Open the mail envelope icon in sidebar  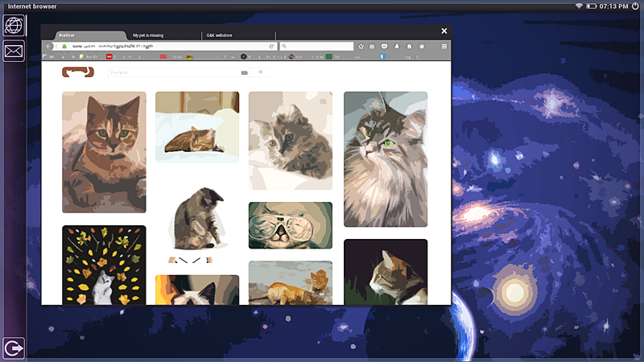pyautogui.click(x=14, y=51)
